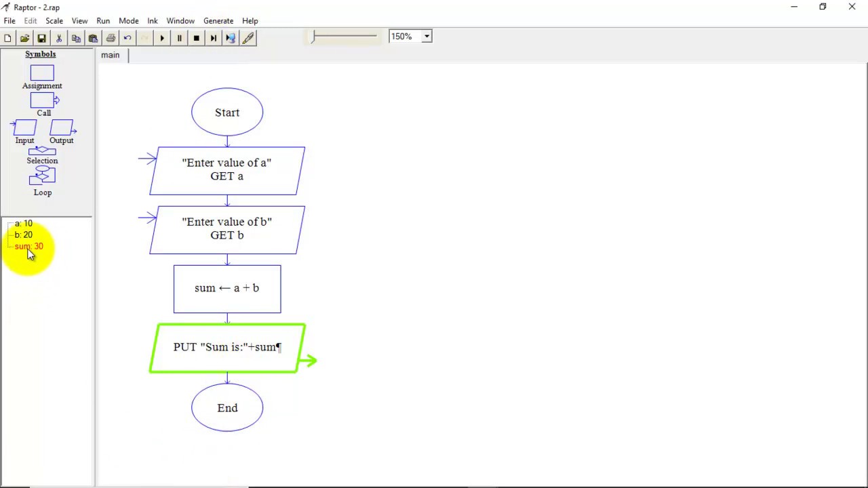The width and height of the screenshot is (868, 488).
Task: Click the Print toolbar icon
Action: (x=111, y=38)
